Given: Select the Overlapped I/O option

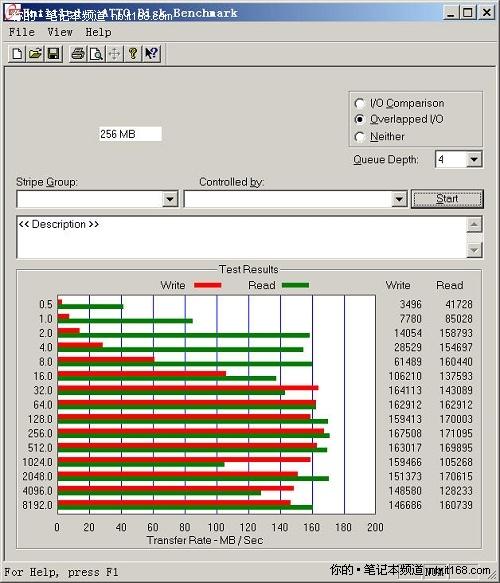Looking at the screenshot, I should [x=359, y=119].
